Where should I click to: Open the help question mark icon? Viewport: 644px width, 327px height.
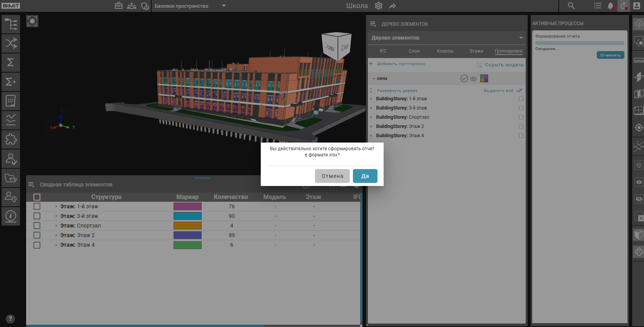pyautogui.click(x=10, y=319)
